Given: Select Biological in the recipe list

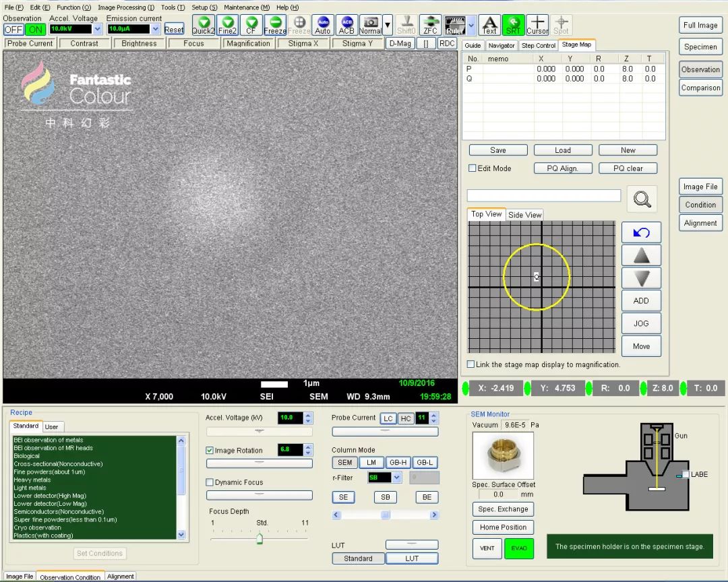Looking at the screenshot, I should 27,456.
